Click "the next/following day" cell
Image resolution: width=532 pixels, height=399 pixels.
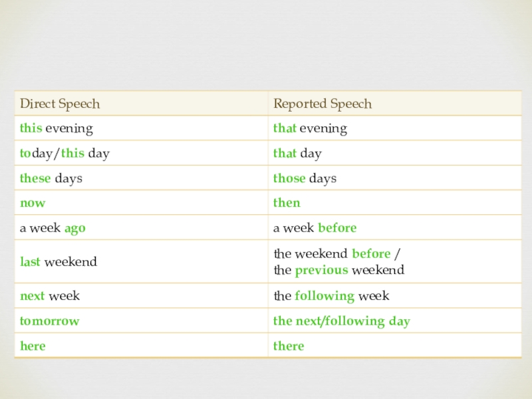click(342, 321)
